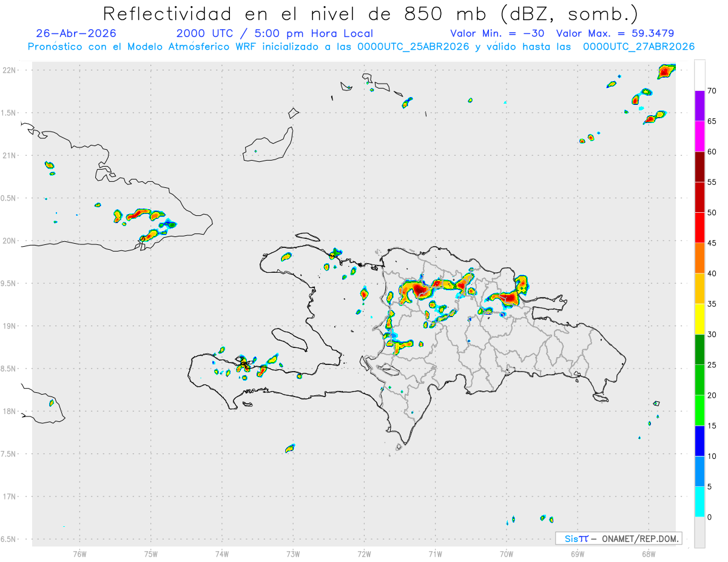Click the 2000 UTC / 5:00 pm time text
Image resolution: width=728 pixels, height=562 pixels.
275,33
